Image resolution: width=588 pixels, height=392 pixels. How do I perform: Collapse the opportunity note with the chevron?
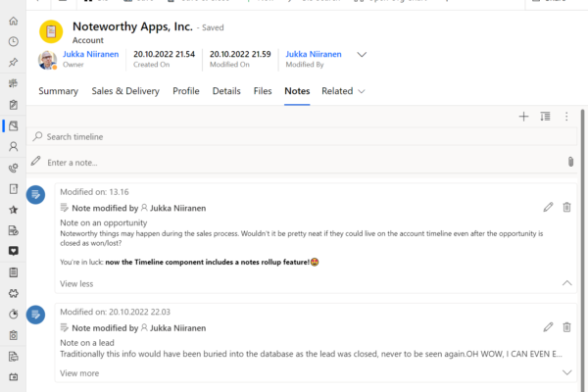click(566, 283)
